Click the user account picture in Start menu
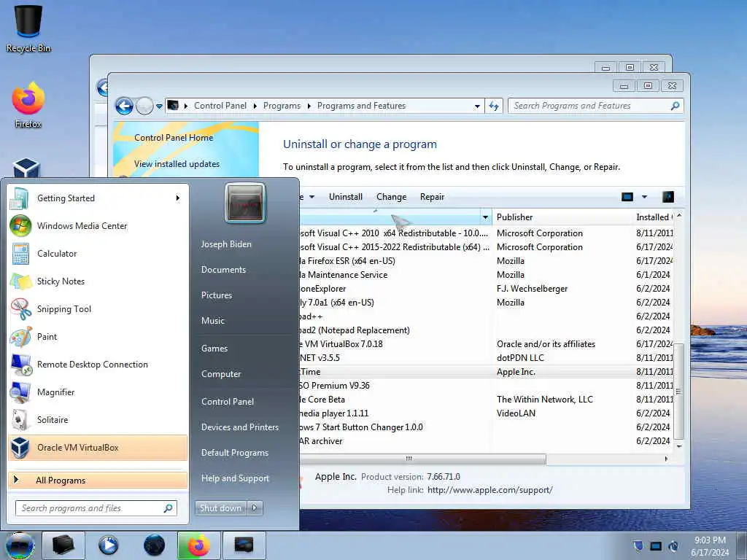The height and width of the screenshot is (560, 747). pyautogui.click(x=245, y=203)
